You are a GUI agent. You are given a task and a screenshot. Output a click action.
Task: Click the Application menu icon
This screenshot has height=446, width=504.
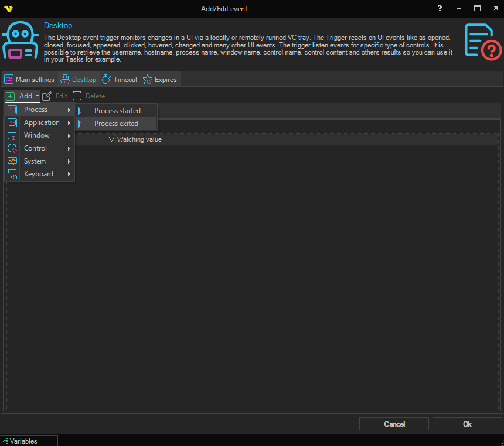click(x=12, y=122)
